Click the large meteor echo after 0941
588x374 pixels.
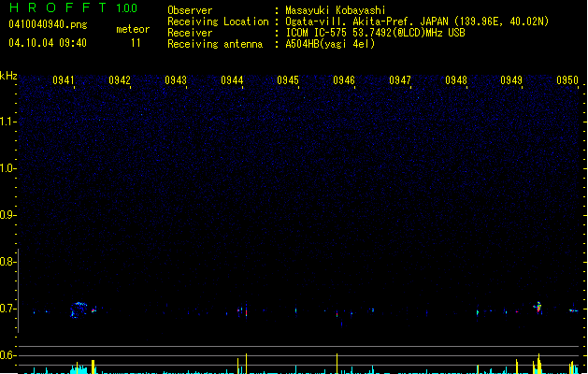click(79, 310)
